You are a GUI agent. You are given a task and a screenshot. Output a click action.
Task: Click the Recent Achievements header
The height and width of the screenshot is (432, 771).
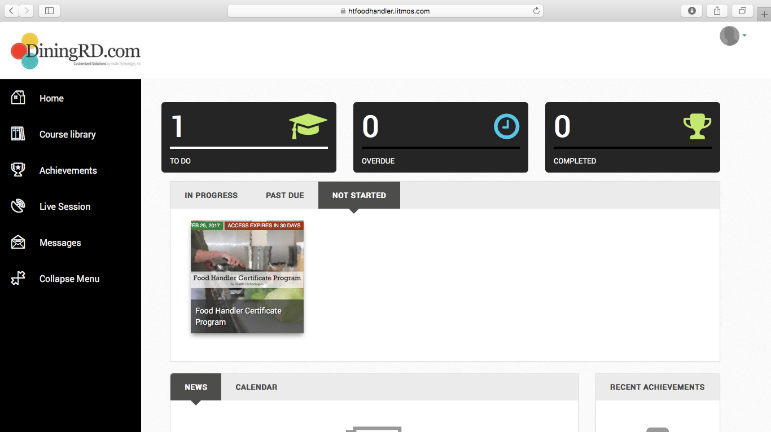657,387
